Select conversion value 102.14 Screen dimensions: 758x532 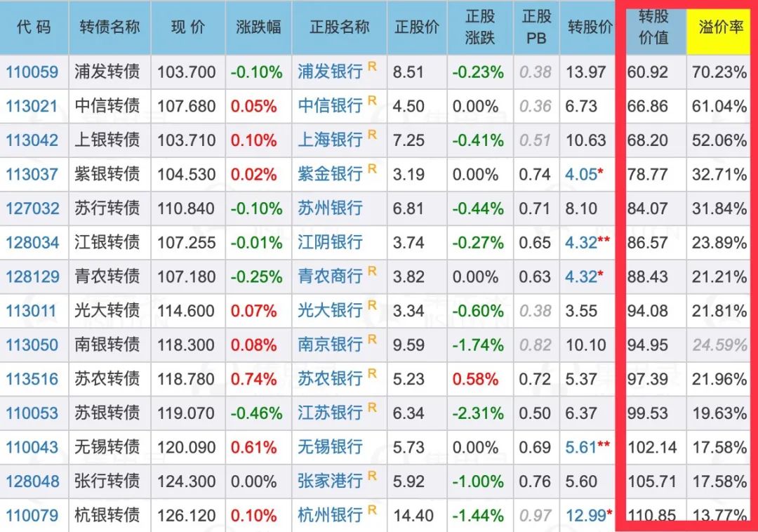click(652, 448)
